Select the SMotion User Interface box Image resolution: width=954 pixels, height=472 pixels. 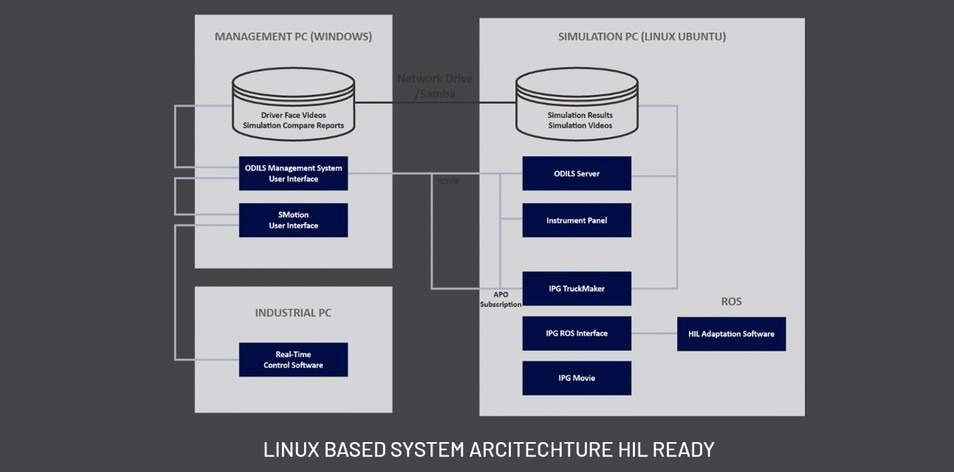(x=293, y=220)
